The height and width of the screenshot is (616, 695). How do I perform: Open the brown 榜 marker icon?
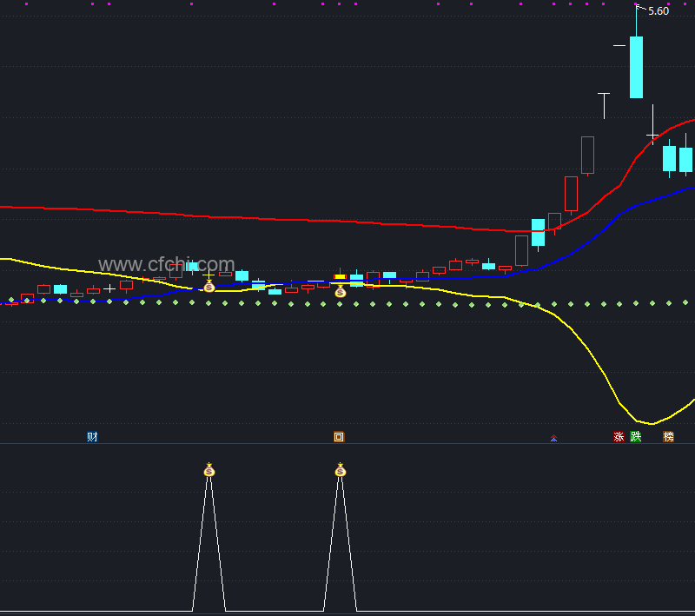[668, 437]
